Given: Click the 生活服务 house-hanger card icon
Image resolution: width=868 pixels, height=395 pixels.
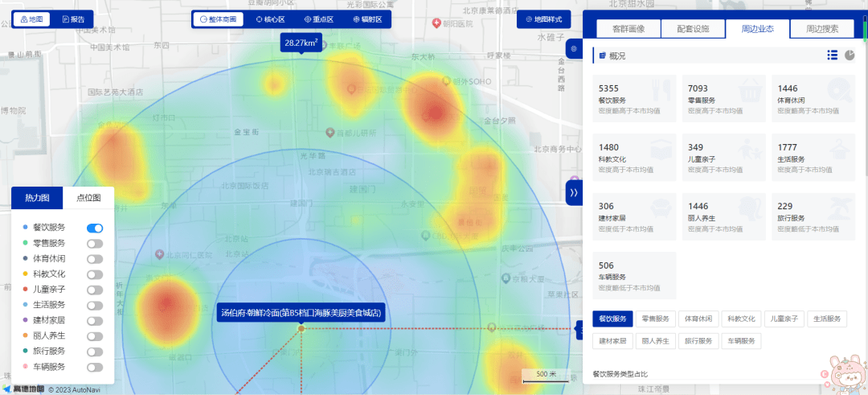Looking at the screenshot, I should [841, 150].
